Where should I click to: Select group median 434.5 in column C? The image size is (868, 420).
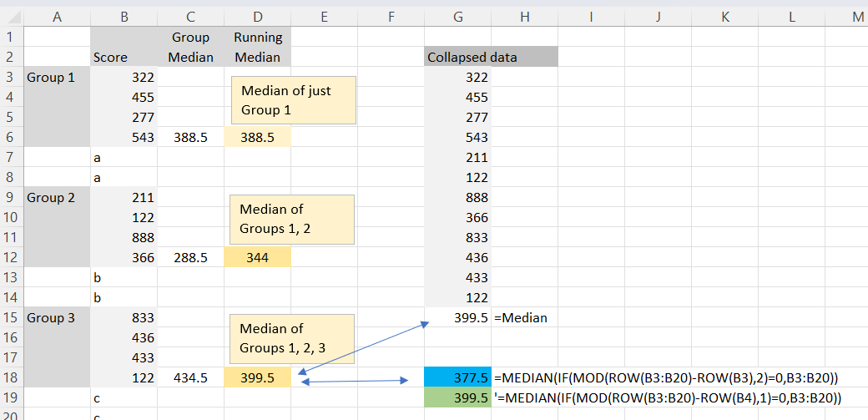point(190,378)
